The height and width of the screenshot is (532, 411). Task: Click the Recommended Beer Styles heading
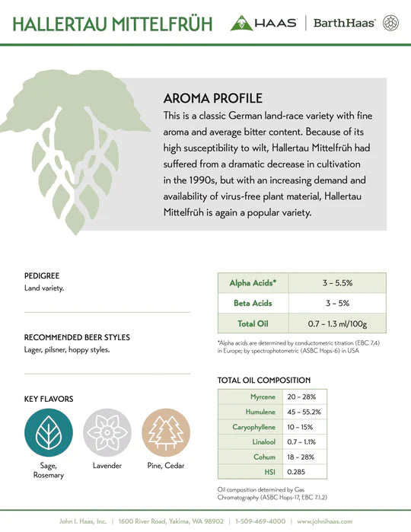pos(77,337)
